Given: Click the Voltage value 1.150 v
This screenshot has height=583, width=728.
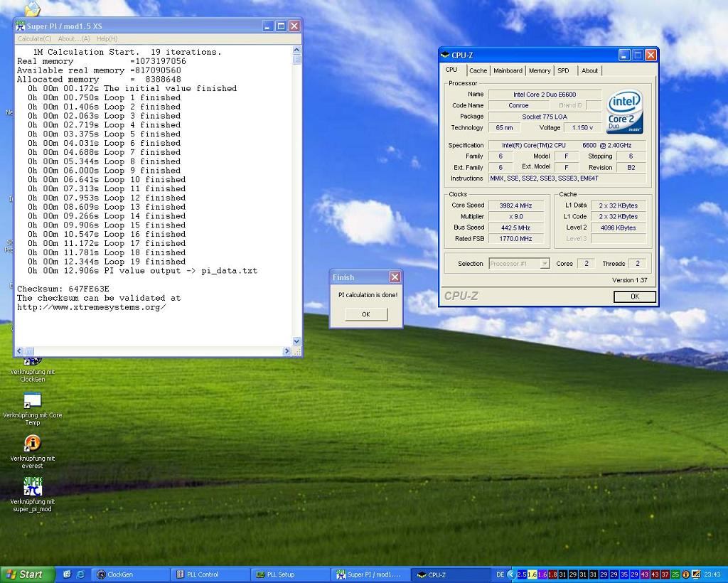Looking at the screenshot, I should pyautogui.click(x=582, y=128).
